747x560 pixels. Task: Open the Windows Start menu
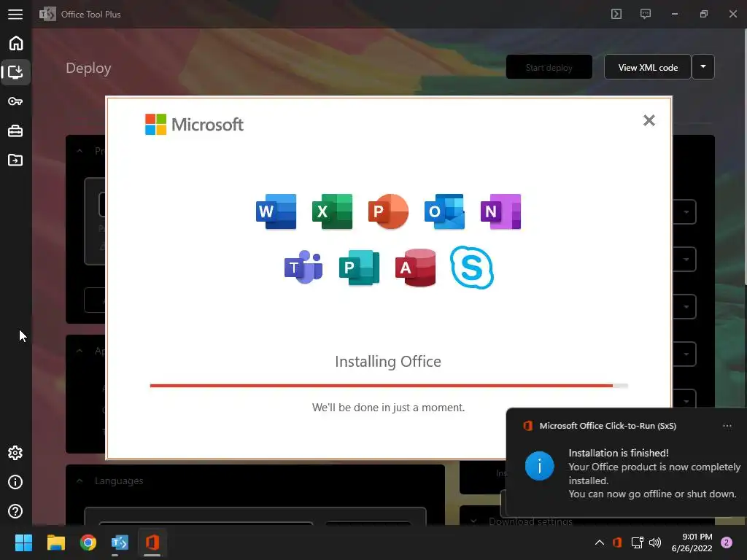click(23, 542)
